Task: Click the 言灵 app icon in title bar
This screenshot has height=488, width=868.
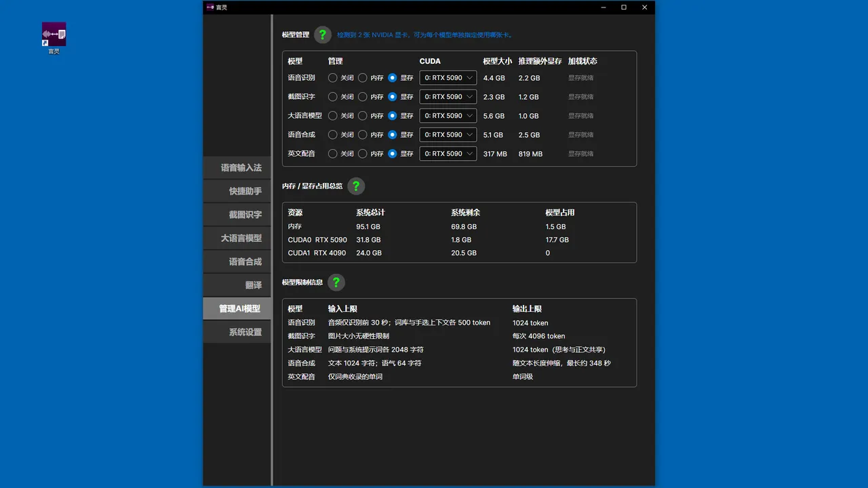Action: (210, 7)
